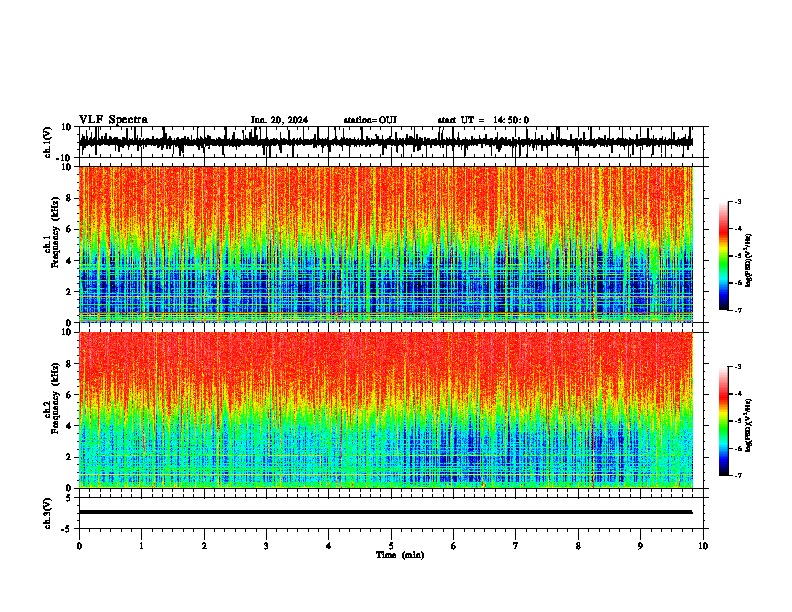Click the 'ch.1(V)' waveform axis label
The image size is (792, 612).
point(48,142)
